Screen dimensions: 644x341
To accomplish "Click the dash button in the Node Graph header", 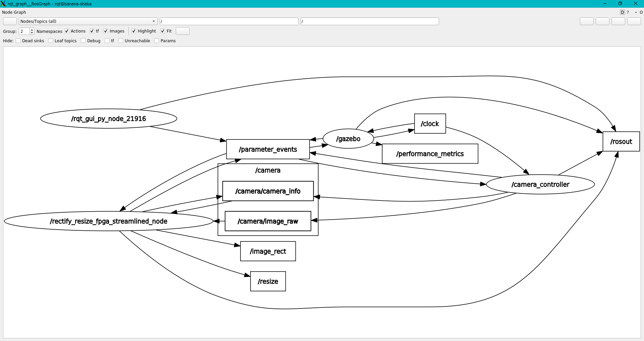I will tap(636, 12).
